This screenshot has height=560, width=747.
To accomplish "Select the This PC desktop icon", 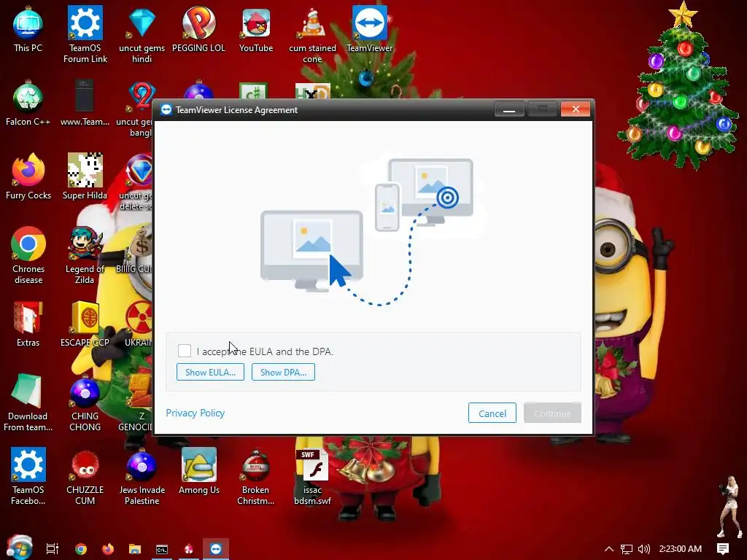I will point(28,29).
